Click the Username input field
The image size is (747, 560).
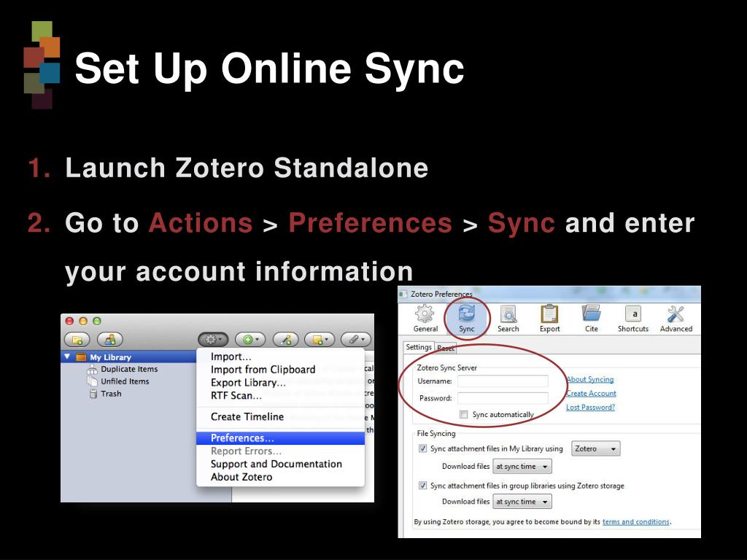(x=503, y=381)
